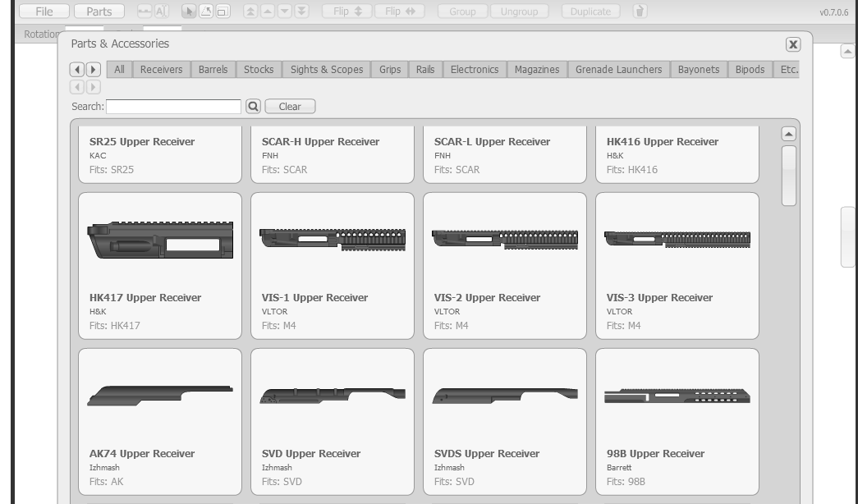
Task: Click the magnifier search icon
Action: pyautogui.click(x=253, y=107)
